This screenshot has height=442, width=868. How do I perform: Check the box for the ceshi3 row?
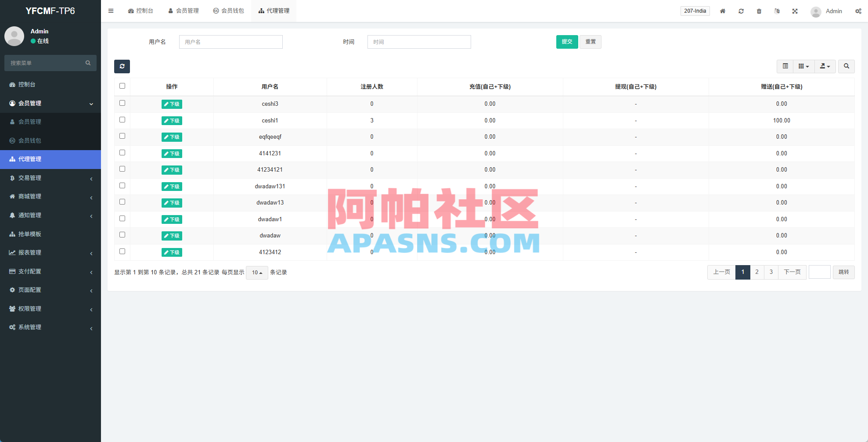[122, 103]
